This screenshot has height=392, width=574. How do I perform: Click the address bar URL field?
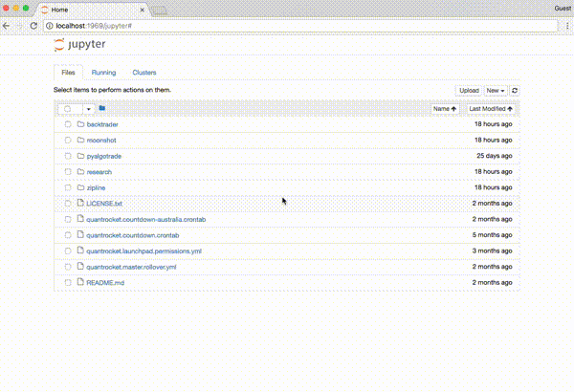coord(300,26)
